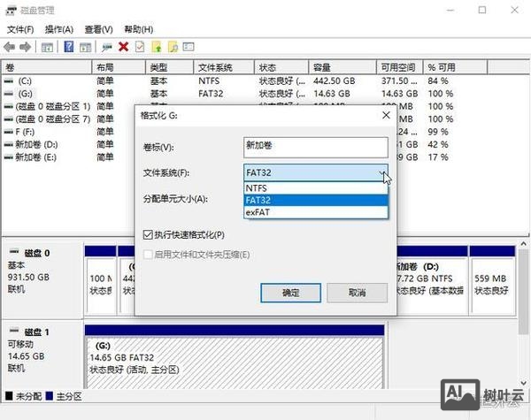Open the 帮助(H) menu
The height and width of the screenshot is (420, 531).
point(139,29)
